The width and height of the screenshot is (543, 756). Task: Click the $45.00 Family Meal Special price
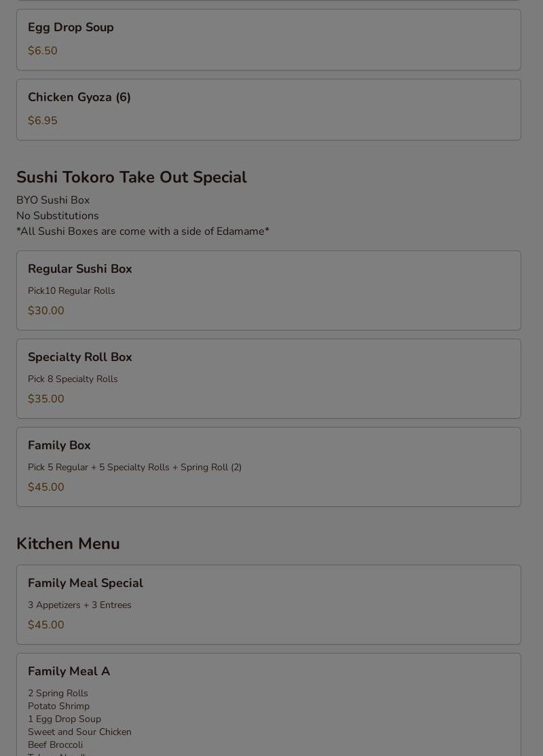(x=45, y=625)
